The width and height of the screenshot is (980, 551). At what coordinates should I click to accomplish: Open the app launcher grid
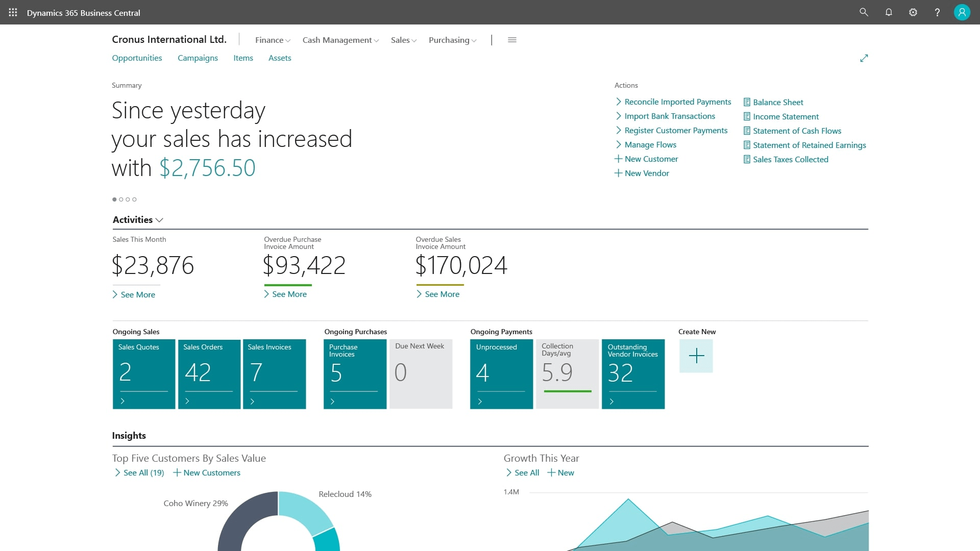tap(13, 12)
